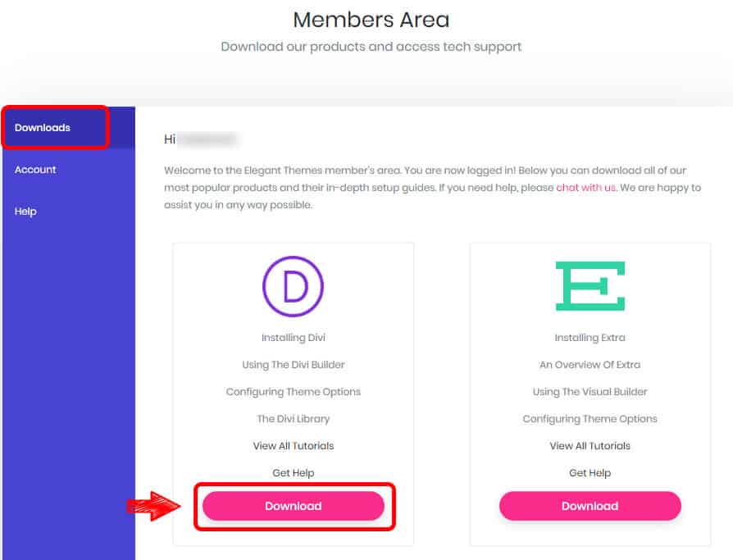Open Using The Visual Builder tutorial
The height and width of the screenshot is (560, 733).
590,392
